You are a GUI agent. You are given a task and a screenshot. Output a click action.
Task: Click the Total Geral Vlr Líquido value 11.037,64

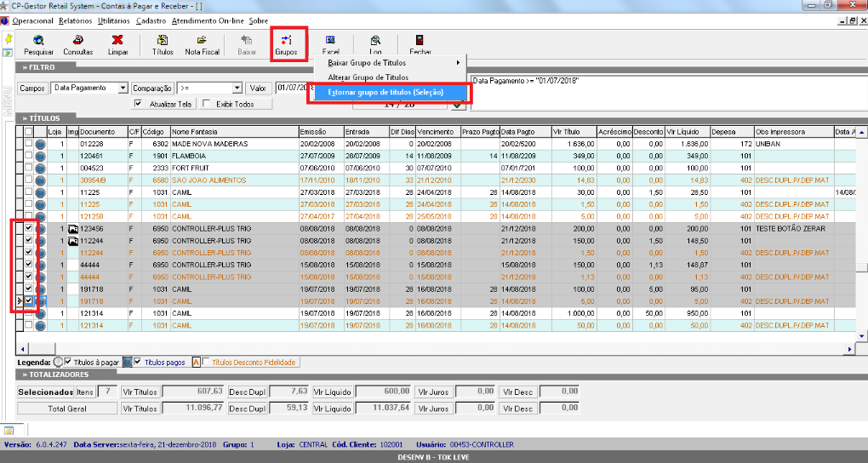tap(383, 408)
